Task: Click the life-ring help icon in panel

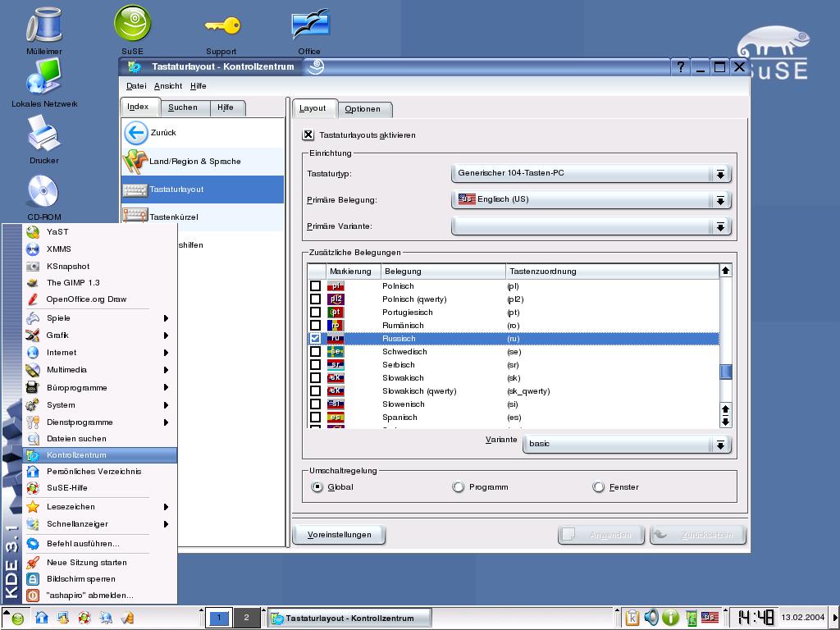Action: 84,618
